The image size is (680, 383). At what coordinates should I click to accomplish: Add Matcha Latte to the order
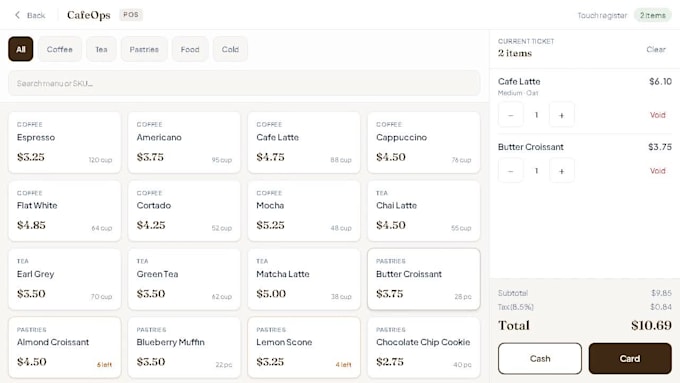(x=304, y=279)
